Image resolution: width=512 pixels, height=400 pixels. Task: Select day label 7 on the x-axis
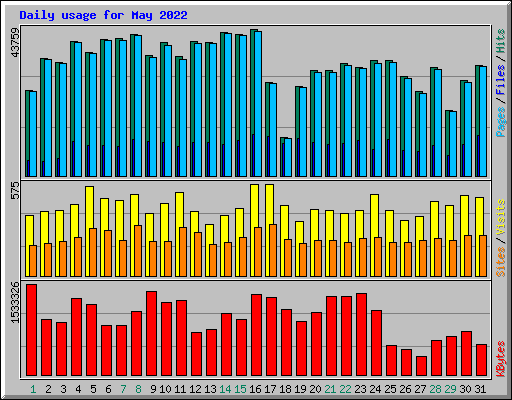[x=123, y=389]
